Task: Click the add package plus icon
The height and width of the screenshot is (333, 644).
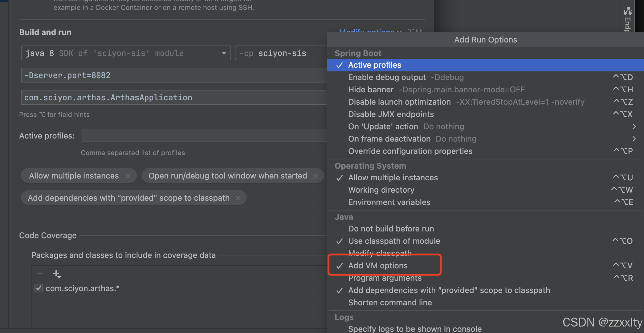Action: pos(56,274)
